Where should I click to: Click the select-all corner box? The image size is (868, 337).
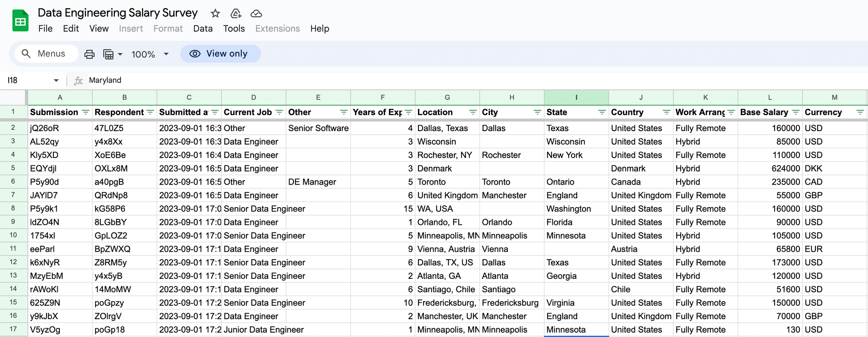click(13, 98)
